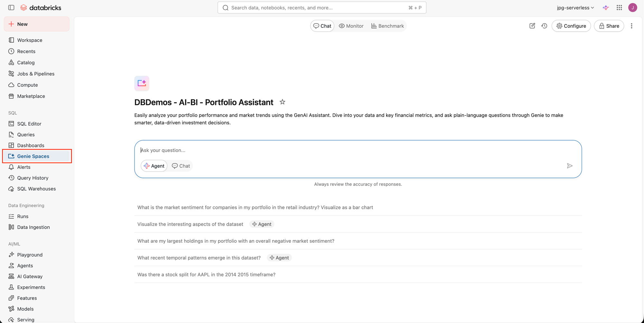Viewport: 644px width, 323px height.
Task: Switch to Chat mode in question box
Action: [181, 166]
